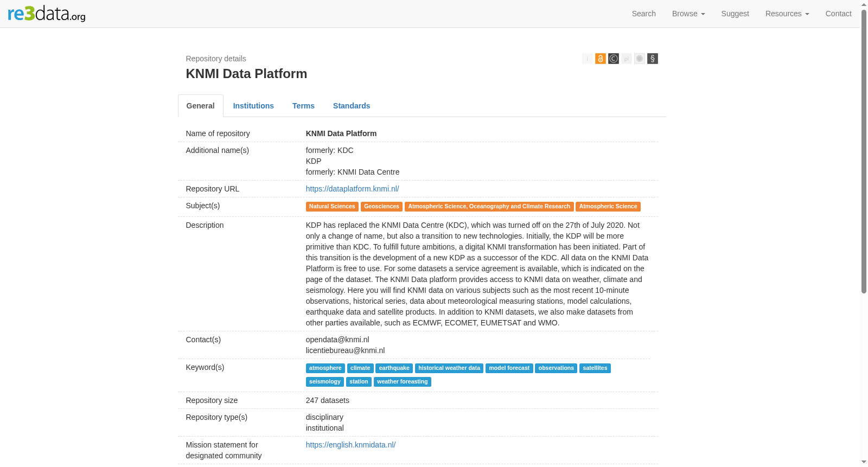Click the opendata@knmi.nl contact address
The image size is (868, 467).
(x=337, y=340)
